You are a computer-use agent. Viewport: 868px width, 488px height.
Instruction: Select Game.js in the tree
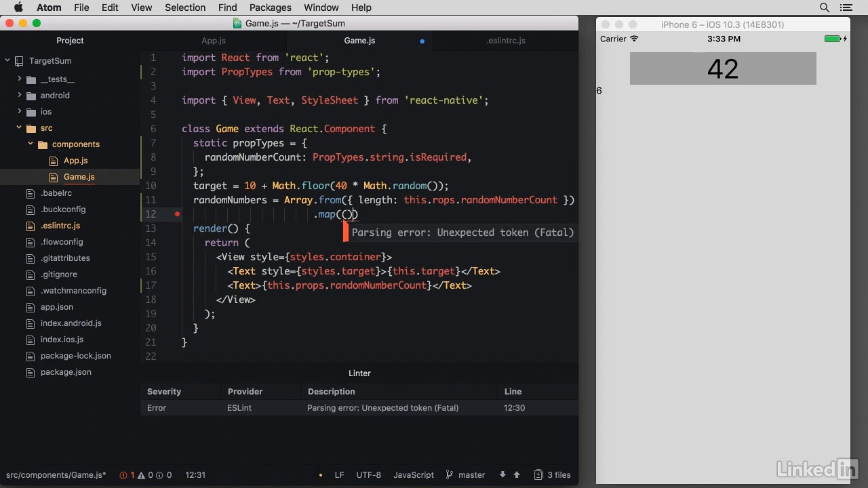point(79,177)
